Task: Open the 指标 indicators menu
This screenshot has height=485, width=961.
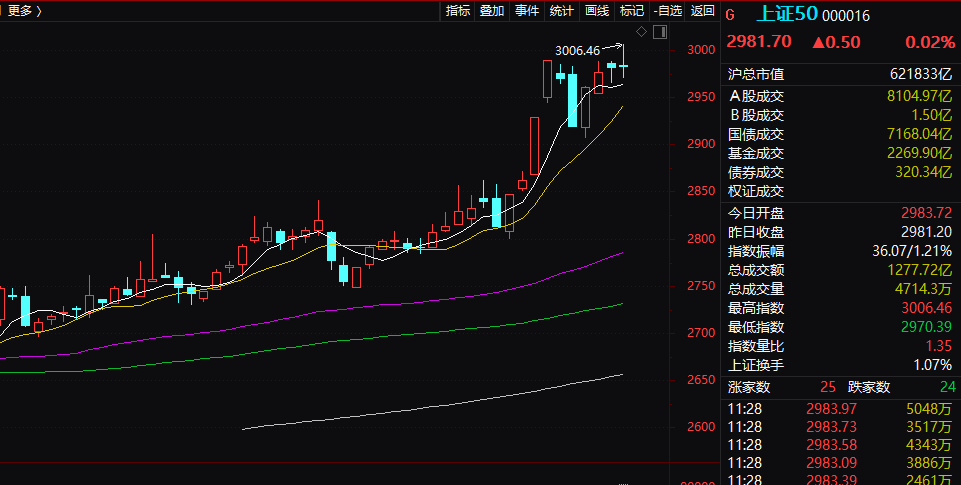Action: point(458,11)
